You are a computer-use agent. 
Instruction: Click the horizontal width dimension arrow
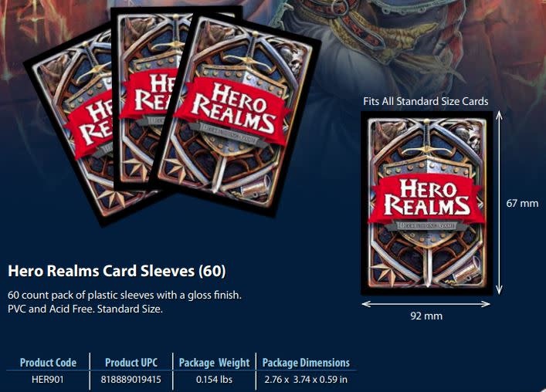pyautogui.click(x=426, y=304)
